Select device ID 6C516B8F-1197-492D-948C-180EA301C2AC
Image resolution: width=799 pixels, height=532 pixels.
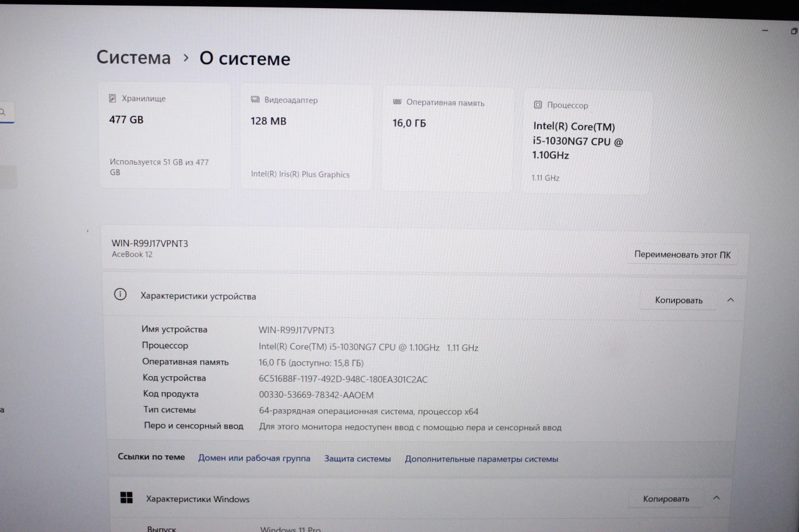[x=343, y=379]
